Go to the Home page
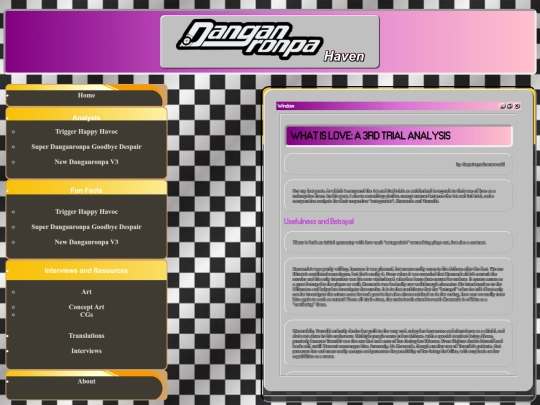The image size is (540, 405). (x=86, y=95)
